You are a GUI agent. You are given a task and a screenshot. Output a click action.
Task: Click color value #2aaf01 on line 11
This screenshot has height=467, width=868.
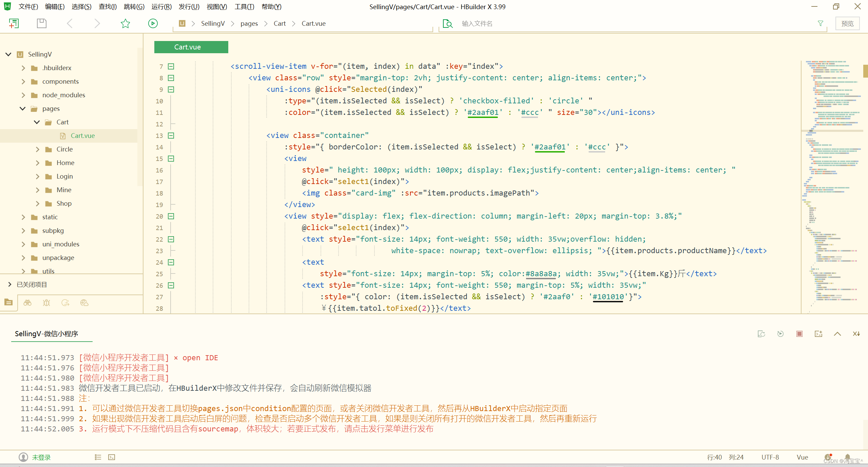coord(482,112)
